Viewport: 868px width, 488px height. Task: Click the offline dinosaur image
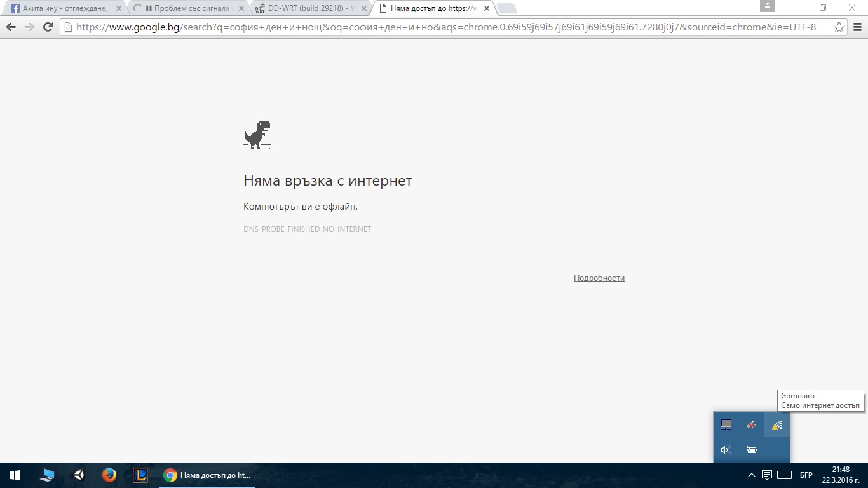click(x=257, y=135)
